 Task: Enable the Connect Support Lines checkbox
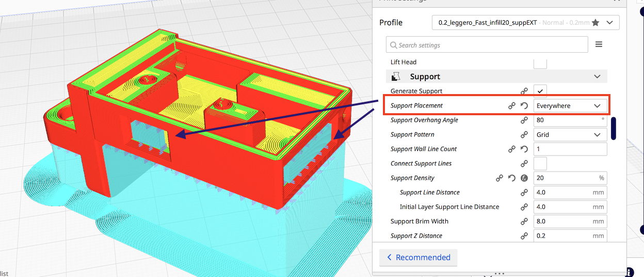tap(540, 163)
